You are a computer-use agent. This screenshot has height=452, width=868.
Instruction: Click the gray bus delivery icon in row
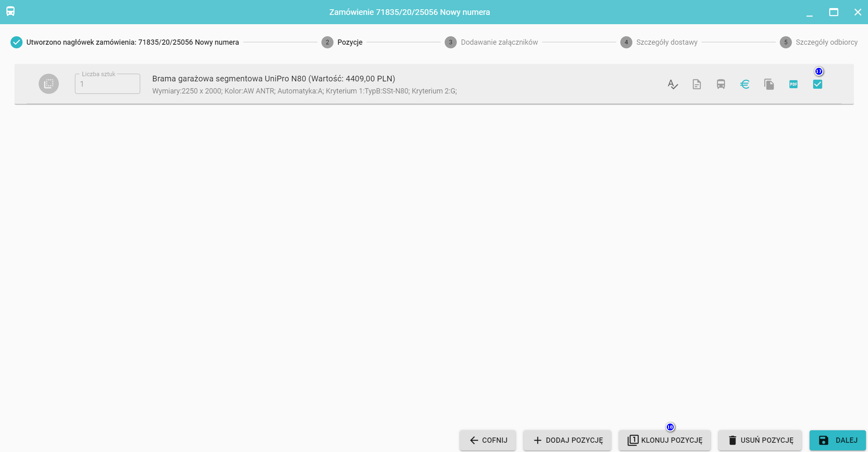click(x=721, y=84)
